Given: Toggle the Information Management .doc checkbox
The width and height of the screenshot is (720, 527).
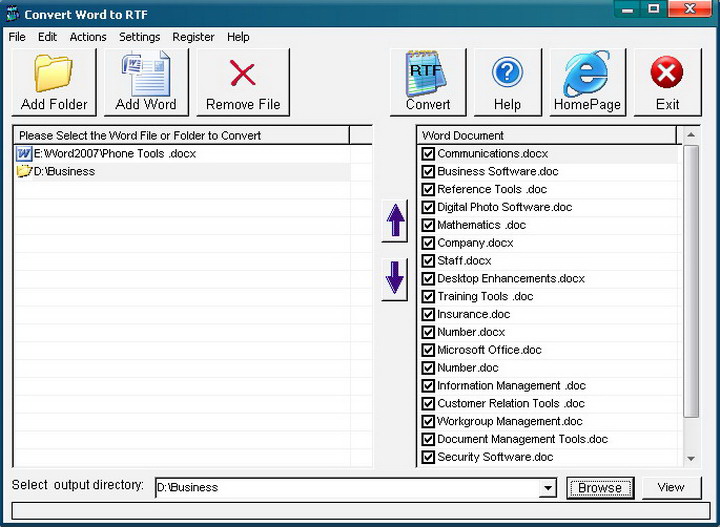Looking at the screenshot, I should (428, 386).
